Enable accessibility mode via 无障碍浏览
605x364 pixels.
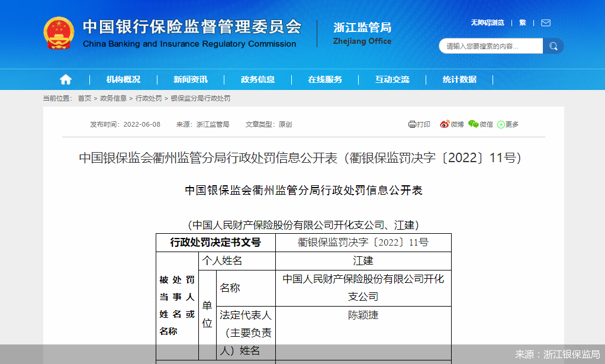tap(487, 22)
